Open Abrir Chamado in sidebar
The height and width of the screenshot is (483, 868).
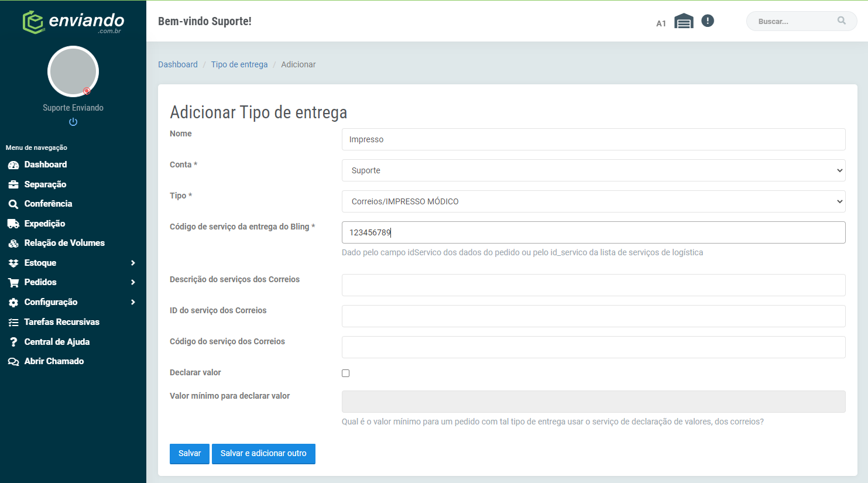point(54,361)
